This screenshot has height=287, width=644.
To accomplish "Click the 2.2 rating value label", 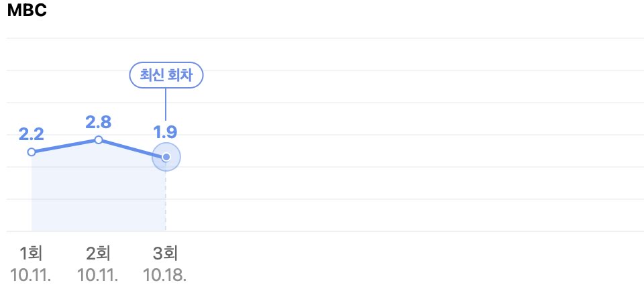I will 32,134.
